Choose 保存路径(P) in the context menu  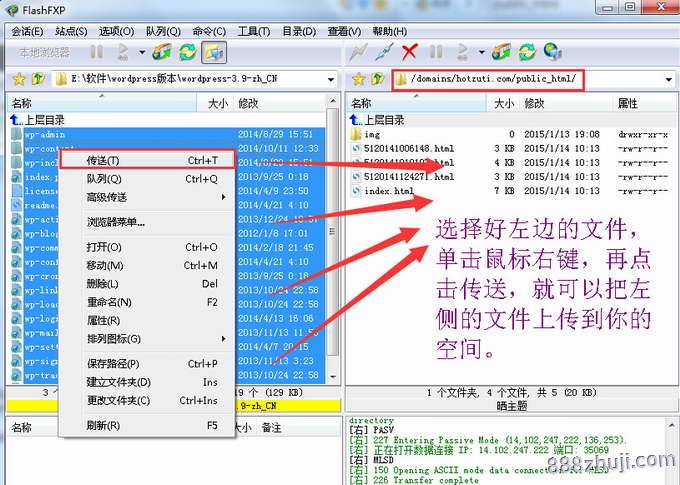coord(147,364)
